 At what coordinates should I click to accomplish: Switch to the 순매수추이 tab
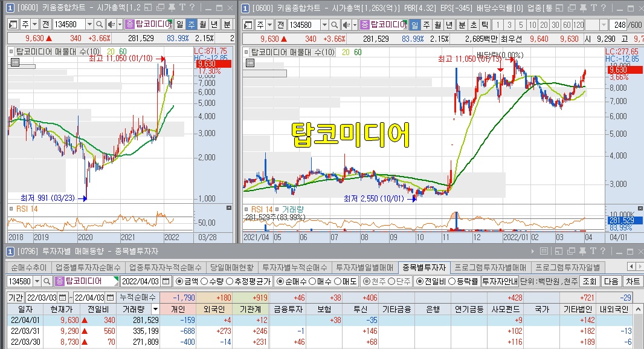tap(29, 267)
